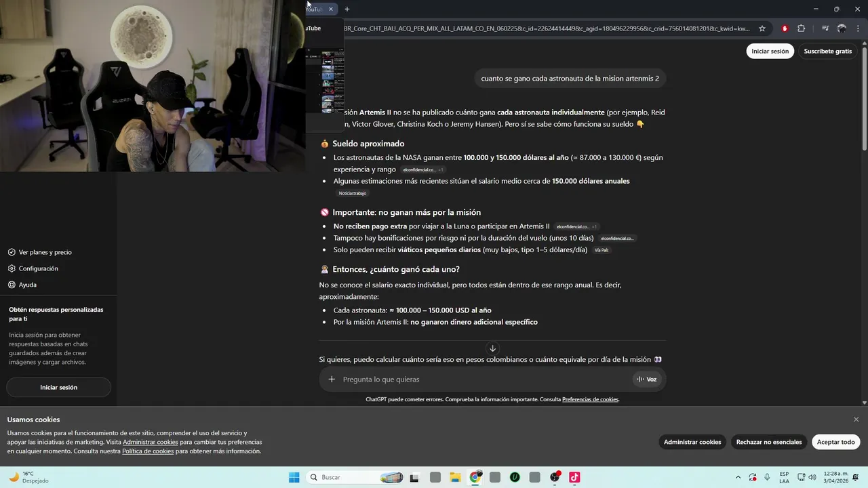This screenshot has width=868, height=488.
Task: Open the Chrome profile avatar
Action: point(842,28)
